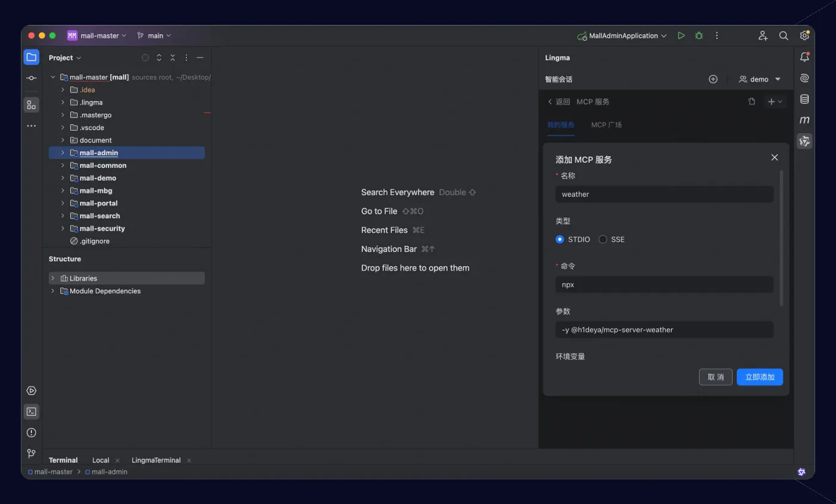Image resolution: width=836 pixels, height=504 pixels.
Task: Click the 命令 input containing npx
Action: (664, 284)
